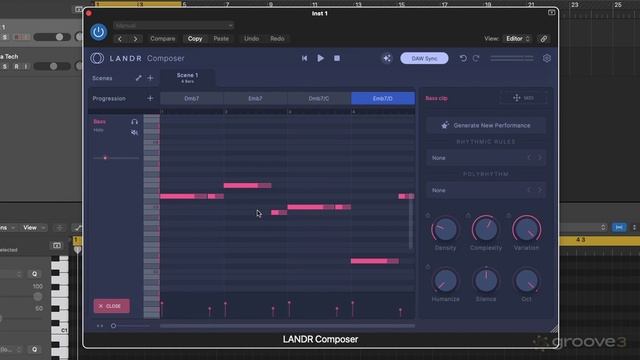Previous Rhythmic Rules option arrow

click(x=529, y=158)
